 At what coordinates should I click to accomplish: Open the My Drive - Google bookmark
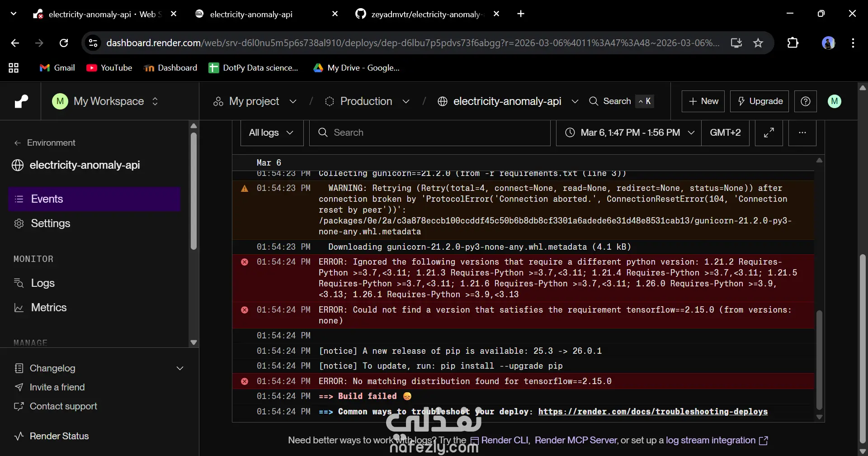point(357,68)
